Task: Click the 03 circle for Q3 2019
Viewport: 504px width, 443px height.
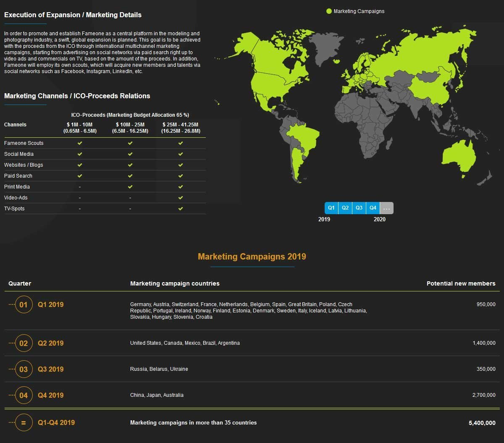Action: 24,369
